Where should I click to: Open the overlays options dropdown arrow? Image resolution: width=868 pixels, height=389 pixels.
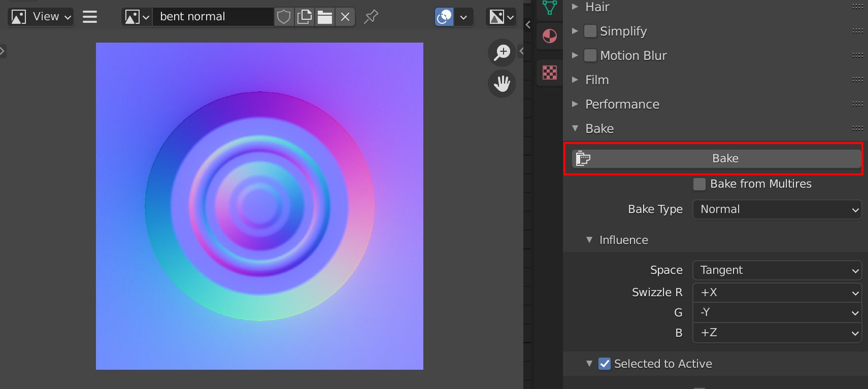point(463,17)
